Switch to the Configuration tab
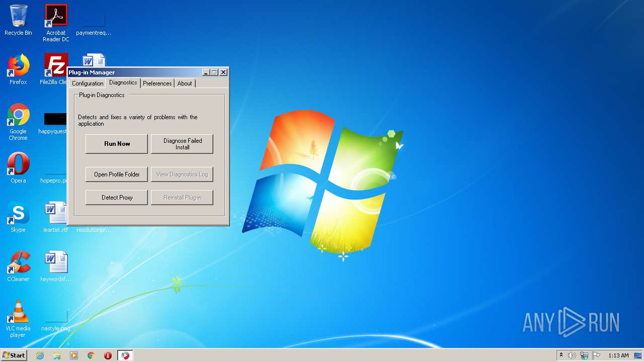The width and height of the screenshot is (644, 362). coord(88,83)
